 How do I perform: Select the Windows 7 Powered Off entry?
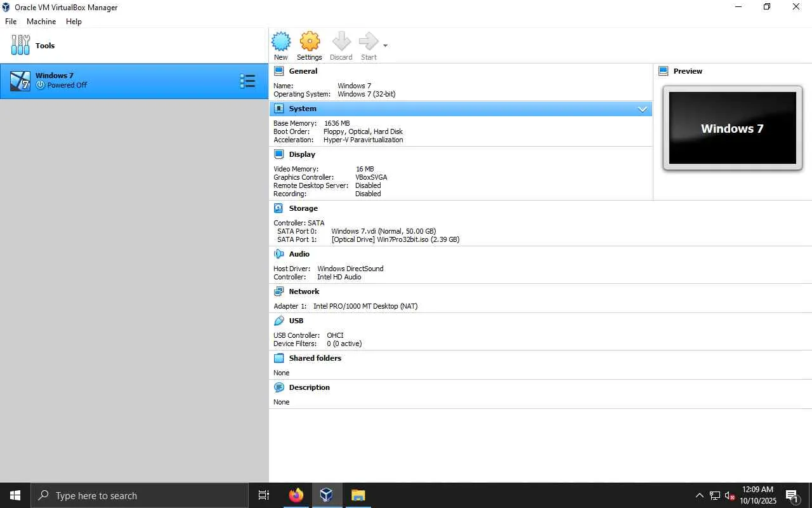[x=134, y=81]
